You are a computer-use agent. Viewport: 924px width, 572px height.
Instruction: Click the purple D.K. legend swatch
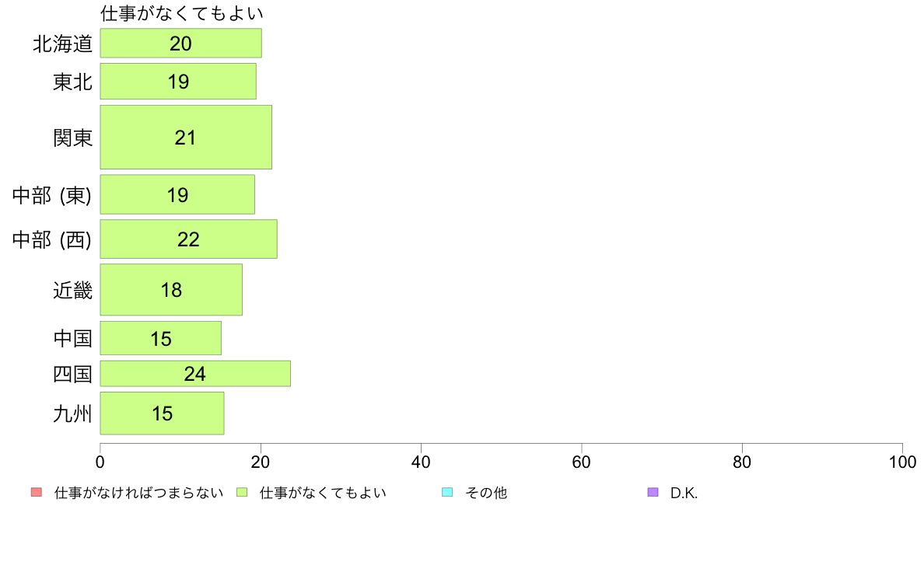653,493
